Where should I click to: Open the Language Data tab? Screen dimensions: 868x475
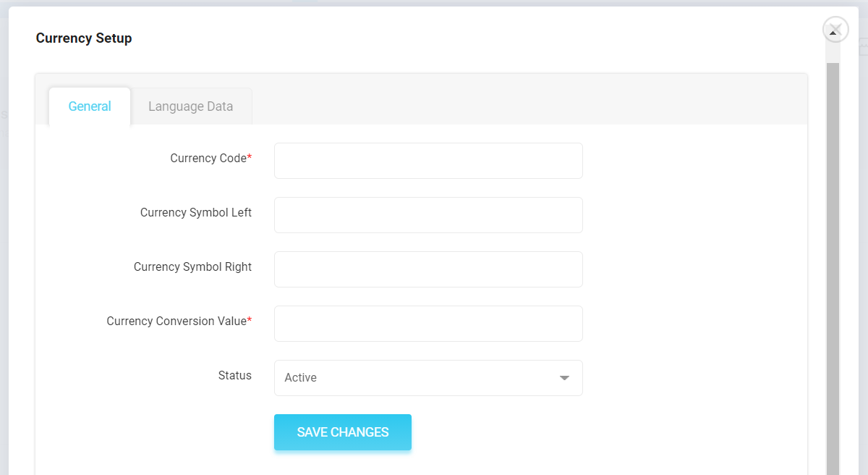tap(191, 106)
